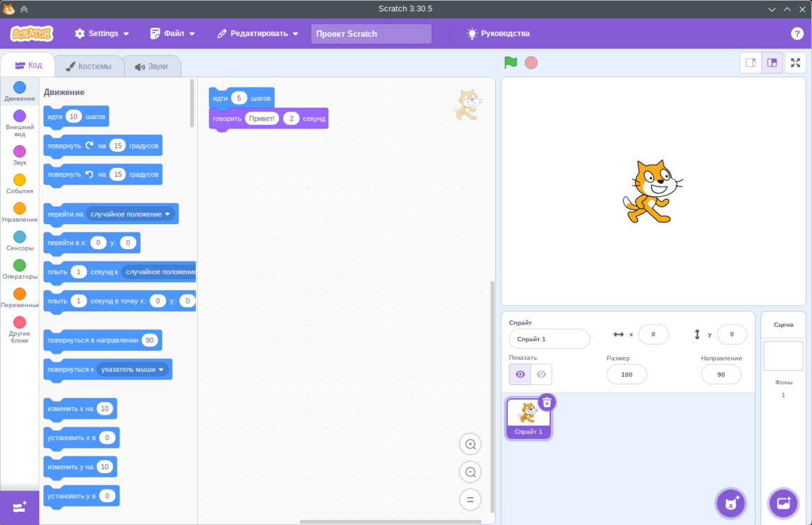Open the help question mark icon
Image resolution: width=812 pixels, height=525 pixels.
[797, 33]
